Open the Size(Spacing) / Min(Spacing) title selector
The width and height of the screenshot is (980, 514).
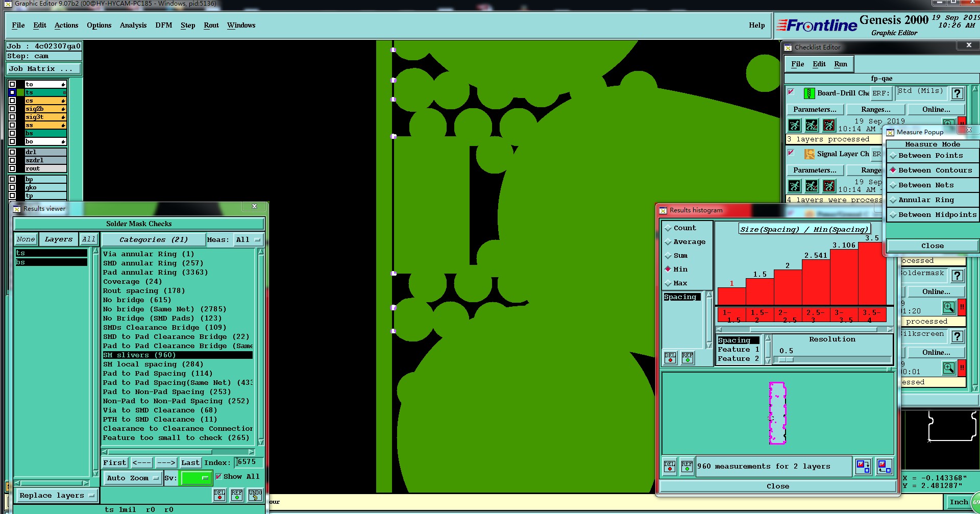[x=804, y=229]
